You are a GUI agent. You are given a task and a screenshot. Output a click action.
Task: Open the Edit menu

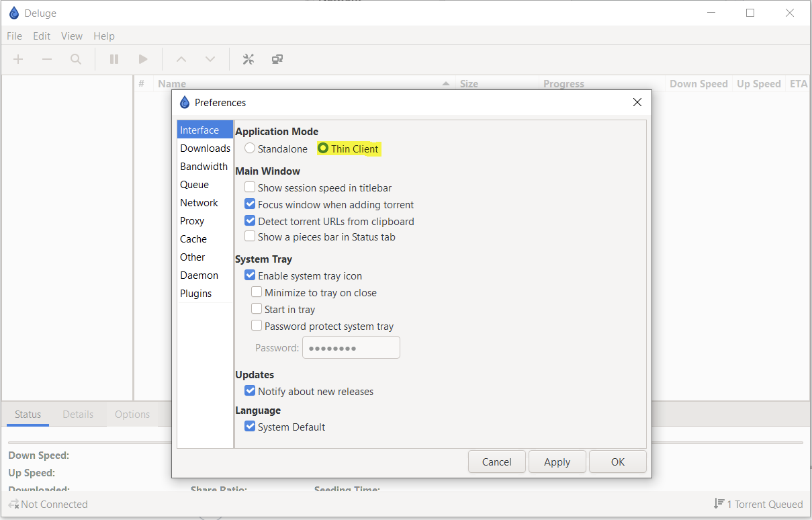[42, 36]
